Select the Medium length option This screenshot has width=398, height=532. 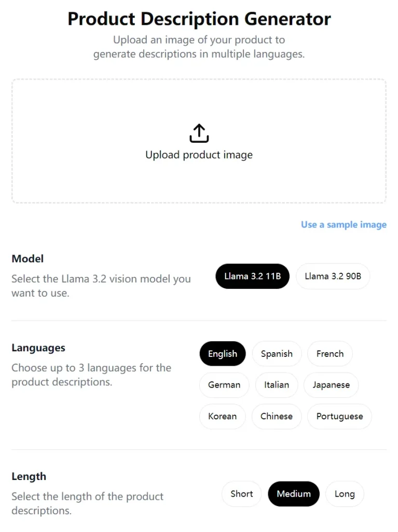(293, 494)
